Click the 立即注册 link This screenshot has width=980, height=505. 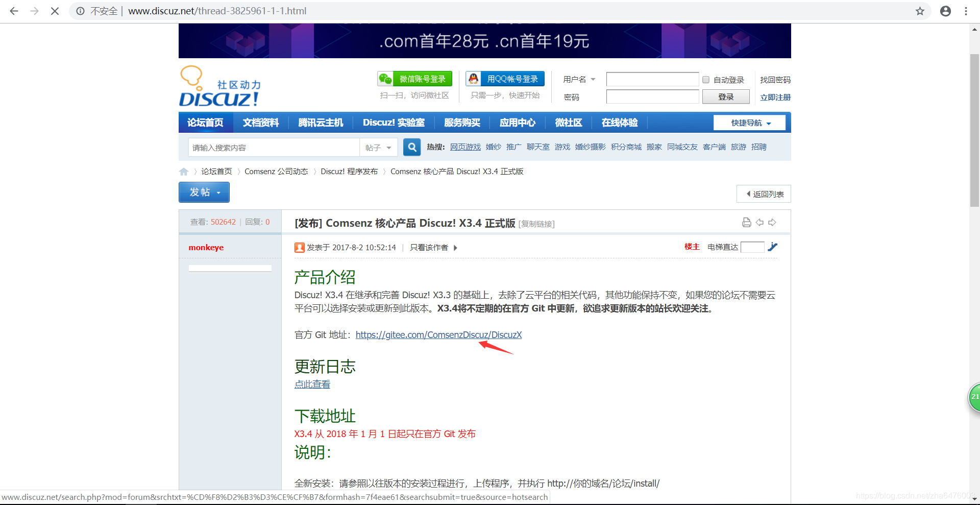[775, 97]
